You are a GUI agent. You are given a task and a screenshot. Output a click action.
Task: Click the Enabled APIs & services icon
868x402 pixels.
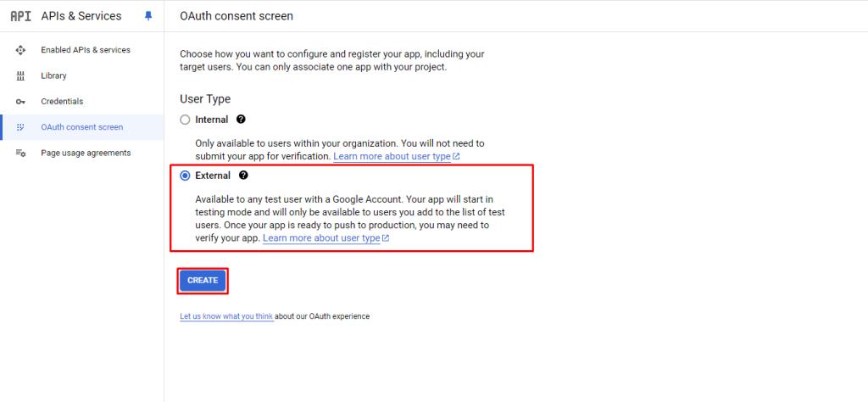click(x=20, y=50)
